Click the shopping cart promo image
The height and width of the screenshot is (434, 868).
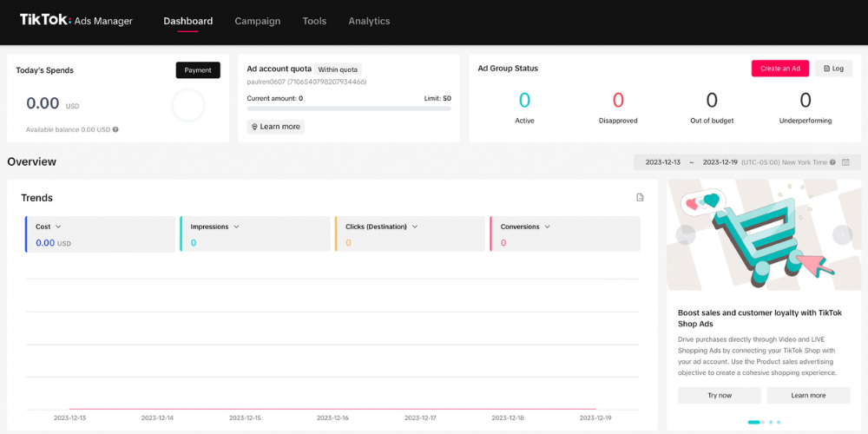(764, 234)
